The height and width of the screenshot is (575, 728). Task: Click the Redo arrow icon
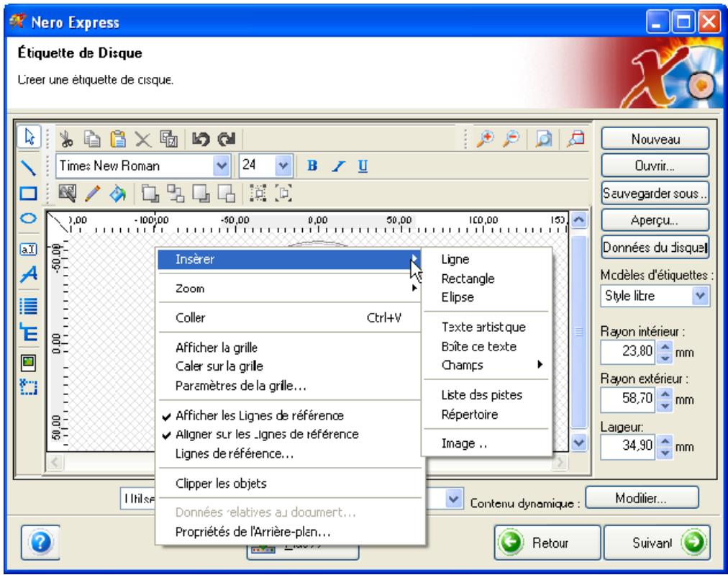[x=227, y=138]
